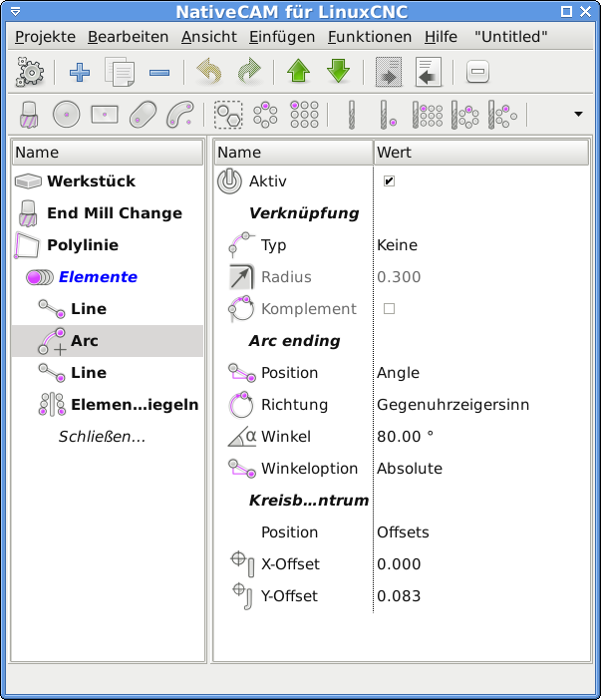The image size is (601, 700).
Task: Click the drill custom points icon
Action: tap(502, 115)
